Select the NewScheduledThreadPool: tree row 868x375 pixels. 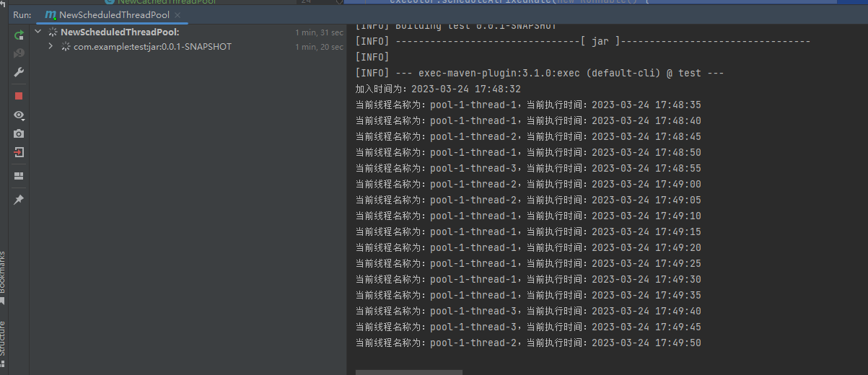point(188,32)
